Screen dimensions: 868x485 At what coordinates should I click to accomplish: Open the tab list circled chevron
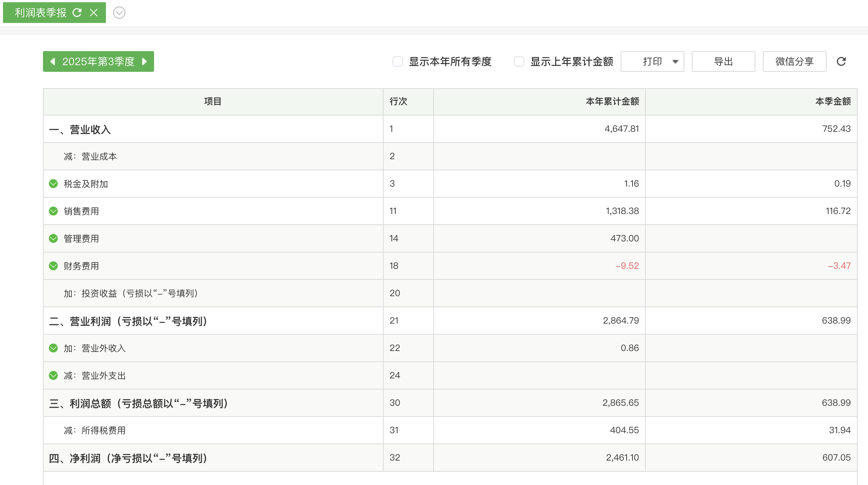click(x=119, y=13)
